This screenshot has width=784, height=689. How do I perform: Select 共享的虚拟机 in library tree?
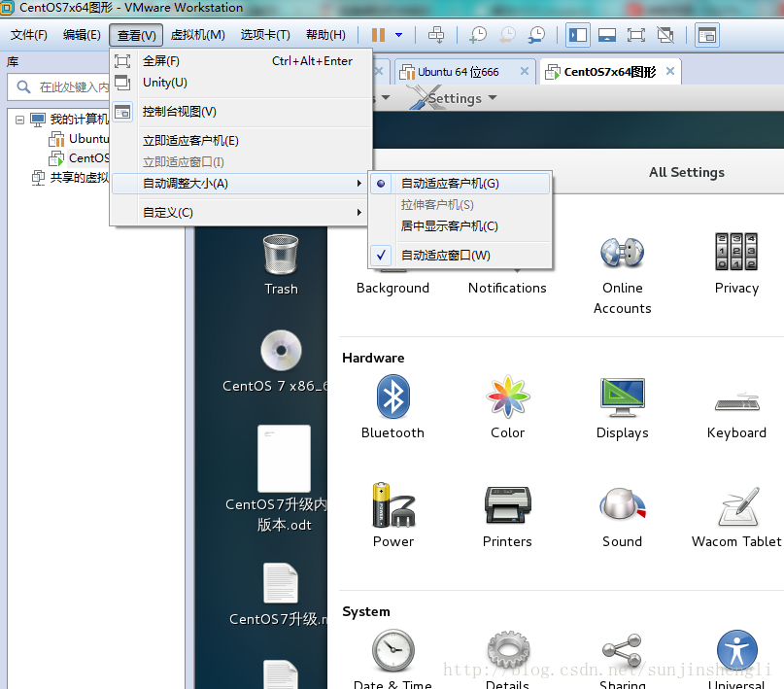71,177
